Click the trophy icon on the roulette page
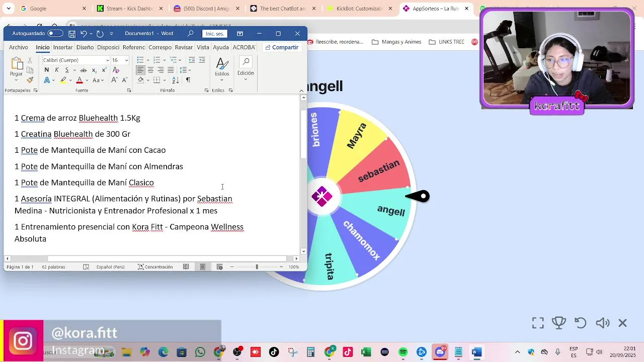The width and height of the screenshot is (644, 362). (x=559, y=323)
